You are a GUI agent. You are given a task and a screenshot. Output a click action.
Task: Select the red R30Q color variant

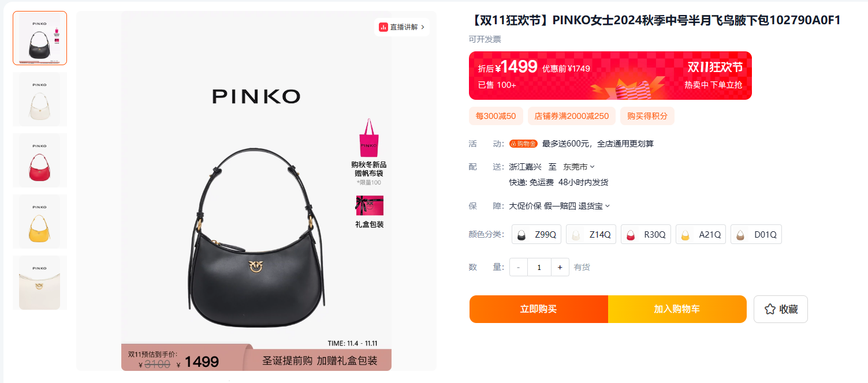click(x=646, y=235)
